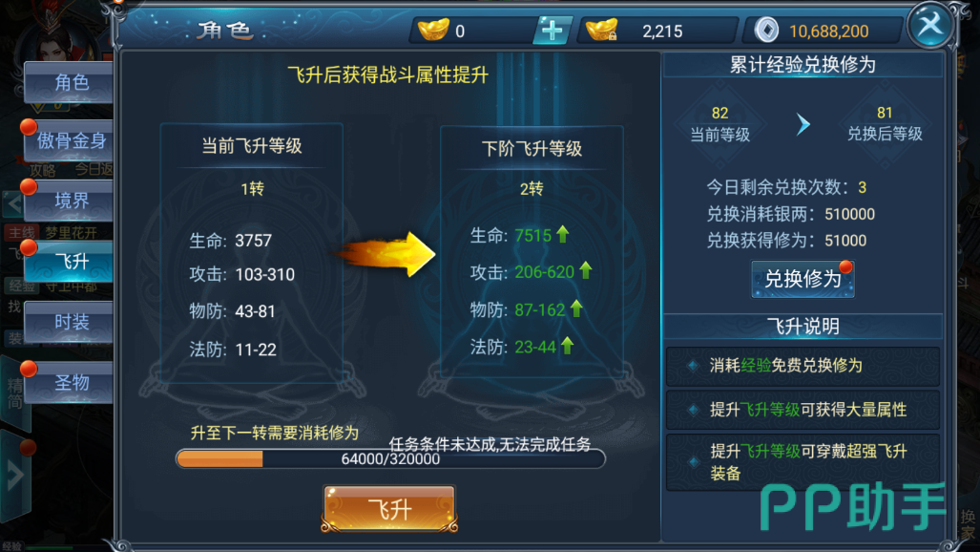980x552 pixels.
Task: Click the plus icon to add gold ingots
Action: click(x=552, y=31)
